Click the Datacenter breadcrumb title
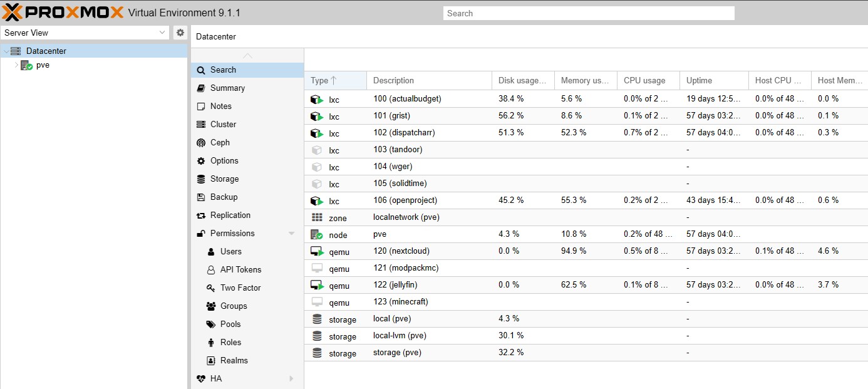The height and width of the screenshot is (389, 868). pyautogui.click(x=216, y=37)
